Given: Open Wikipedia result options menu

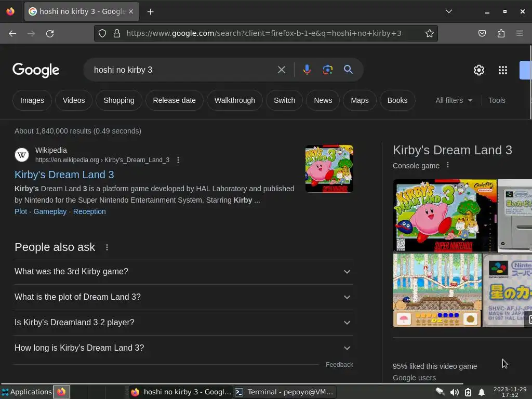Looking at the screenshot, I should pos(178,160).
